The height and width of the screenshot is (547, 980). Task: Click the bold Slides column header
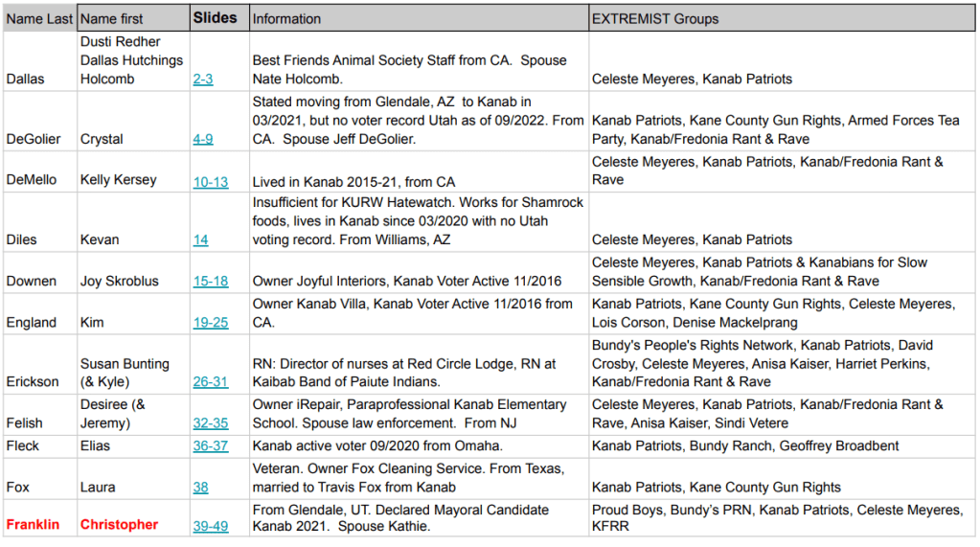click(215, 18)
